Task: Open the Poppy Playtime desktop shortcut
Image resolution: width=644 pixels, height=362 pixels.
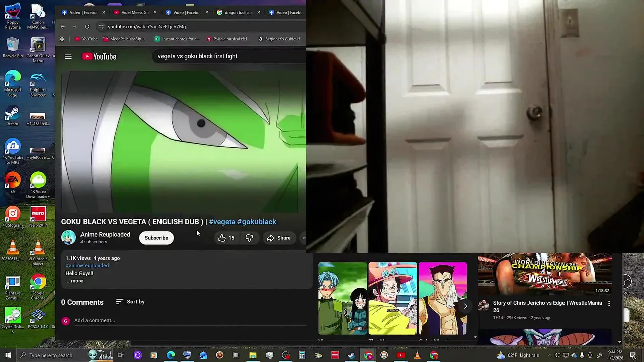Action: point(13,16)
